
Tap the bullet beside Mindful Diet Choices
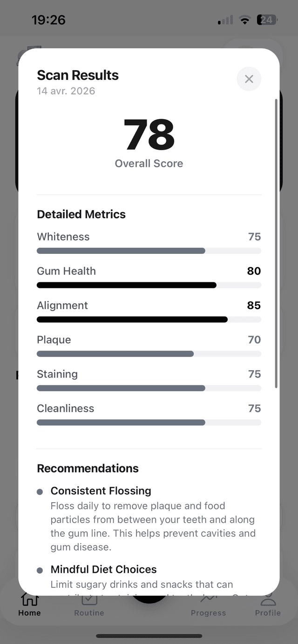pyautogui.click(x=40, y=570)
